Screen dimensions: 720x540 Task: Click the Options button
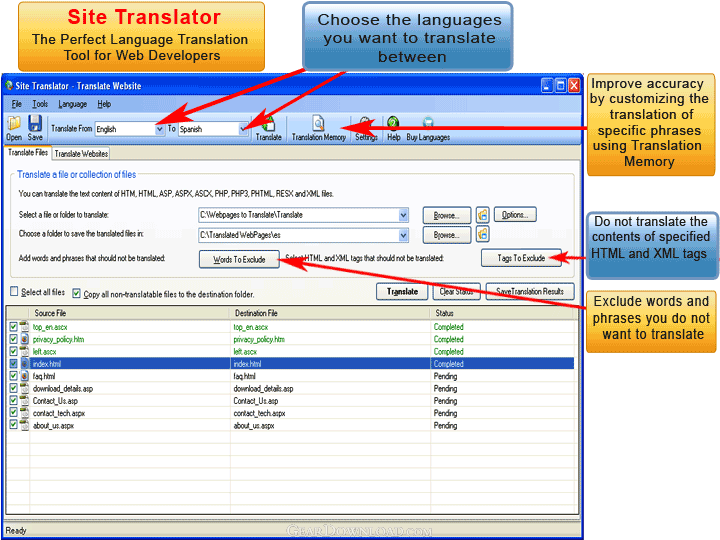515,214
